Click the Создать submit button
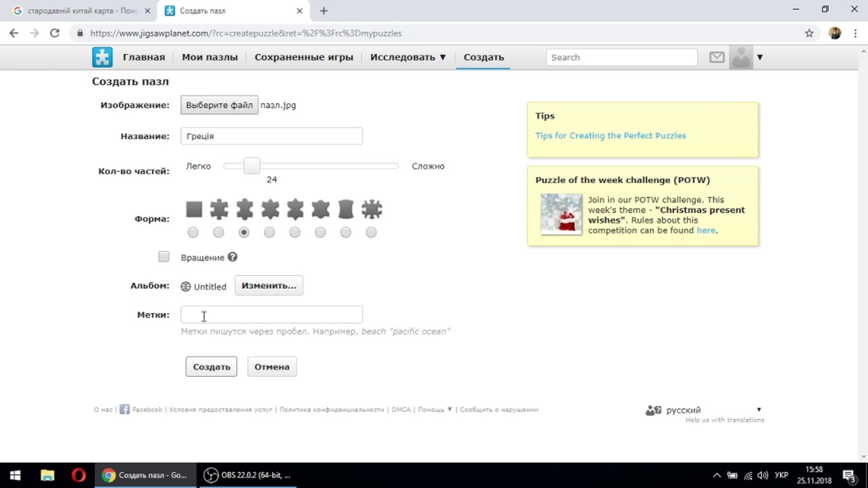Viewport: 868px width, 488px height. (212, 367)
